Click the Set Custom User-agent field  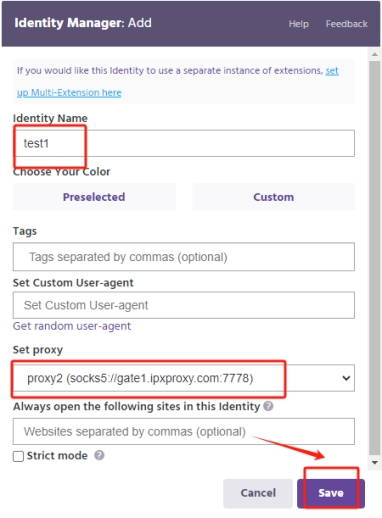click(x=184, y=305)
